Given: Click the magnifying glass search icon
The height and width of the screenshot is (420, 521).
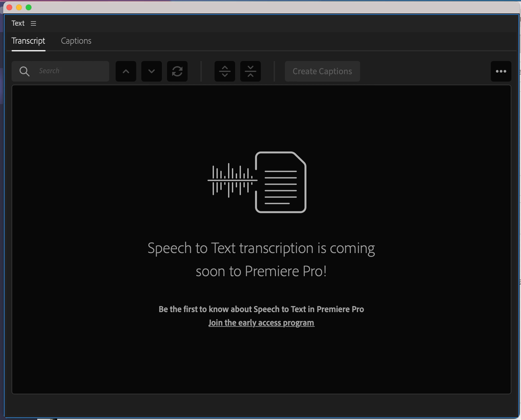Looking at the screenshot, I should (x=24, y=71).
